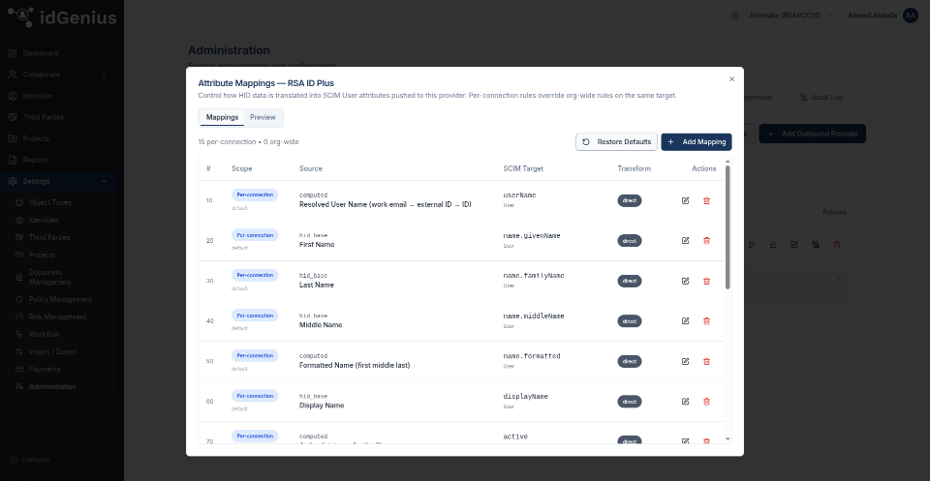Viewport: 930px width, 481px height.
Task: Expand the Identities sidebar menu
Action: [58, 96]
